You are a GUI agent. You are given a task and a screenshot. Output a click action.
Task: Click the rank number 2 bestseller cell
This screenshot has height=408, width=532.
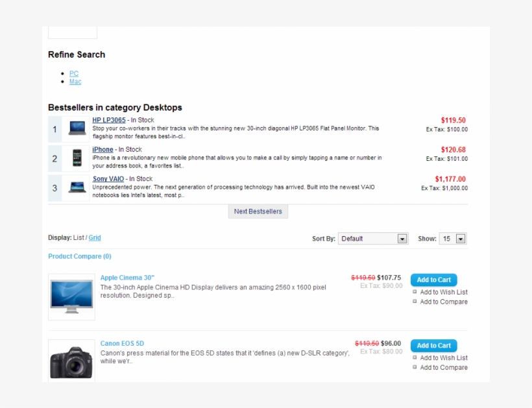pos(55,158)
